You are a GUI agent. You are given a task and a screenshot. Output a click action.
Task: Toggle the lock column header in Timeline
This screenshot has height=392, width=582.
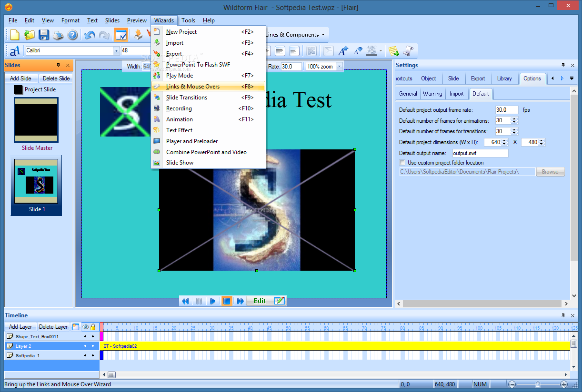coord(93,327)
